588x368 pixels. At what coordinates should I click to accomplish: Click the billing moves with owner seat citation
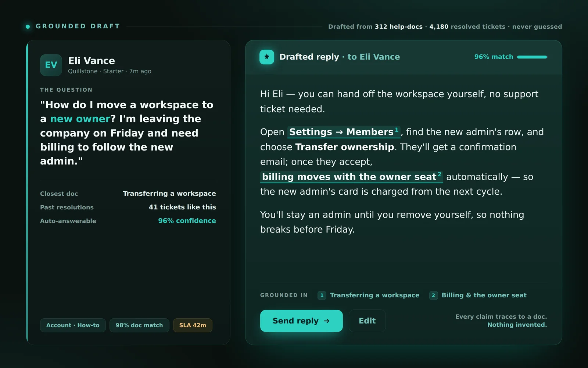click(x=352, y=177)
